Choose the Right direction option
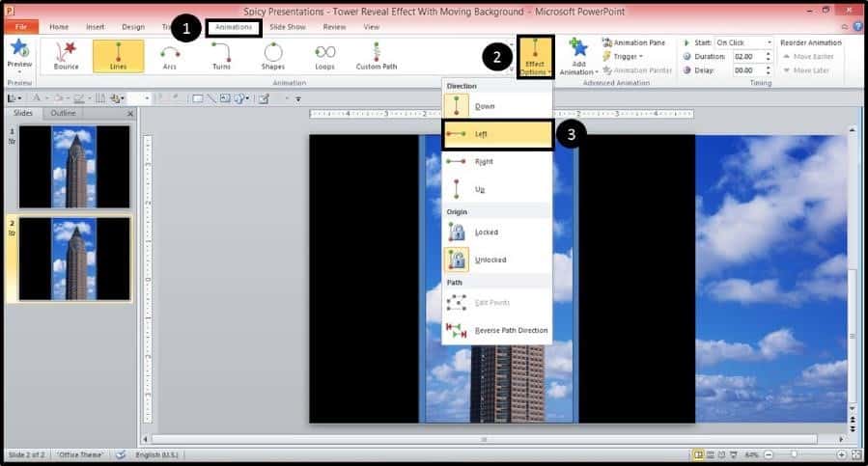Screen dimensions: 868x466 (497, 162)
